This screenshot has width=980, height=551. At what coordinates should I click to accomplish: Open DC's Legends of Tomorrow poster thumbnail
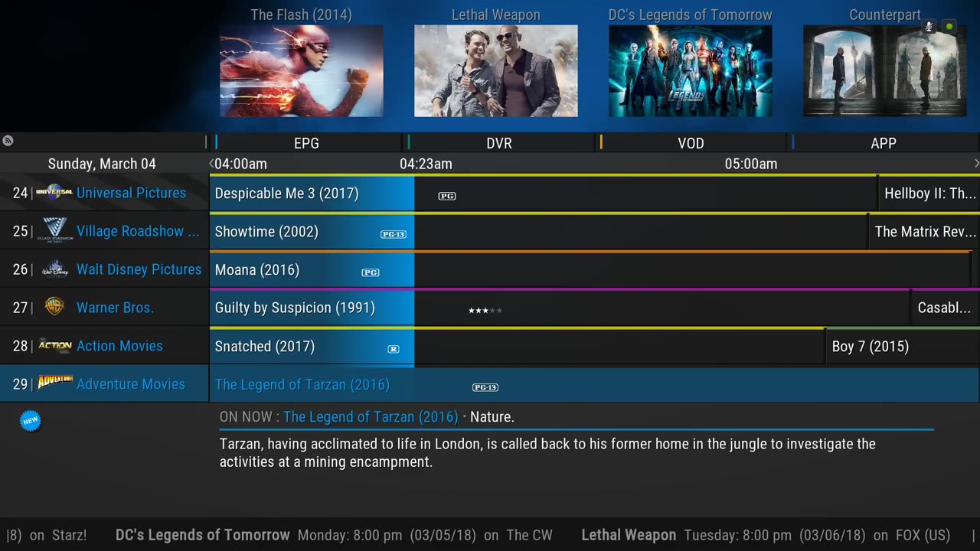click(691, 71)
